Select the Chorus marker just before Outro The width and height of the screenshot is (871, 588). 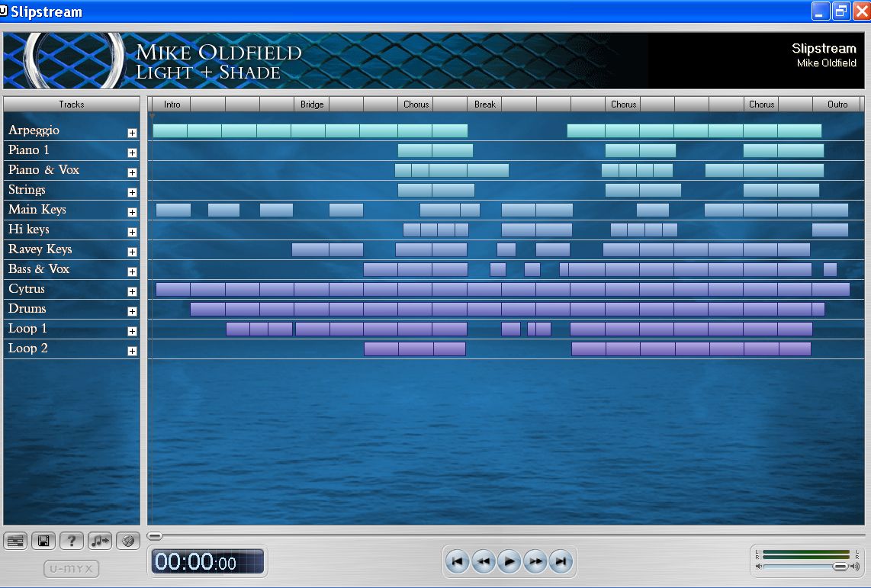tap(761, 104)
